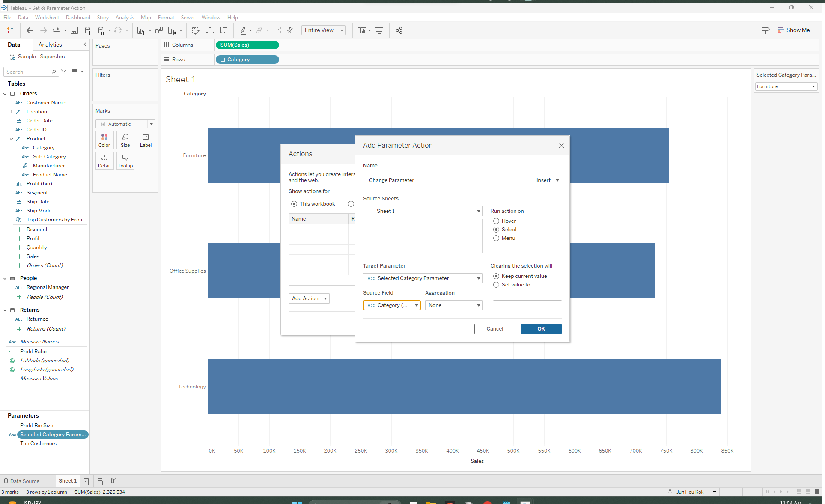The height and width of the screenshot is (504, 825).
Task: Duplicate the sheet via toolbar icon
Action: point(159,30)
